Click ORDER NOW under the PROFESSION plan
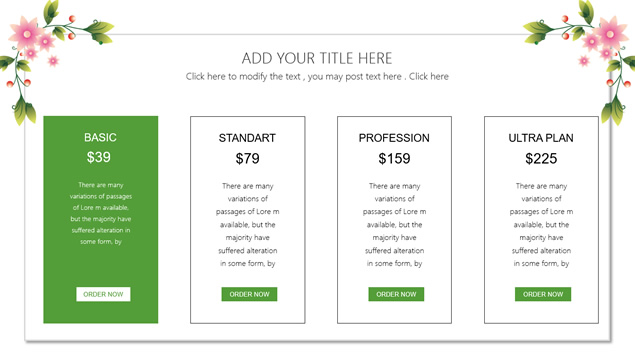Viewport: 635px width, 361px height. coord(396,294)
